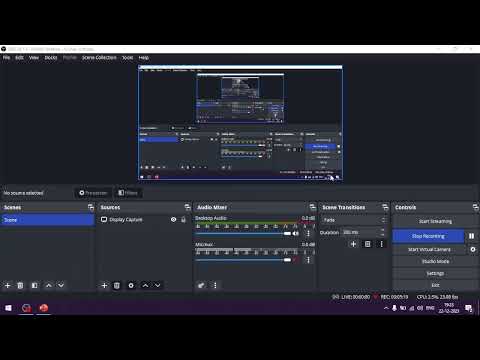The height and width of the screenshot is (360, 480).
Task: Click the Properties button in source toolbar
Action: tap(93, 193)
